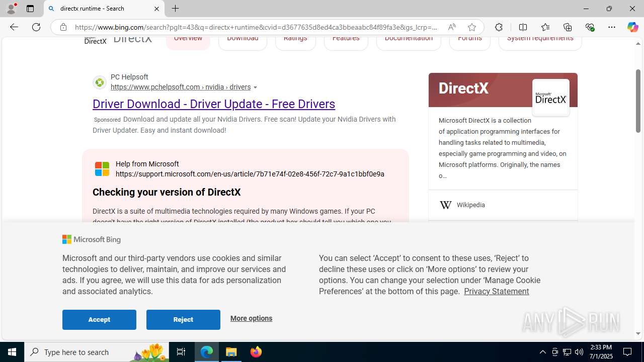The image size is (644, 362).
Task: Select the Forums tab
Action: pos(470,41)
